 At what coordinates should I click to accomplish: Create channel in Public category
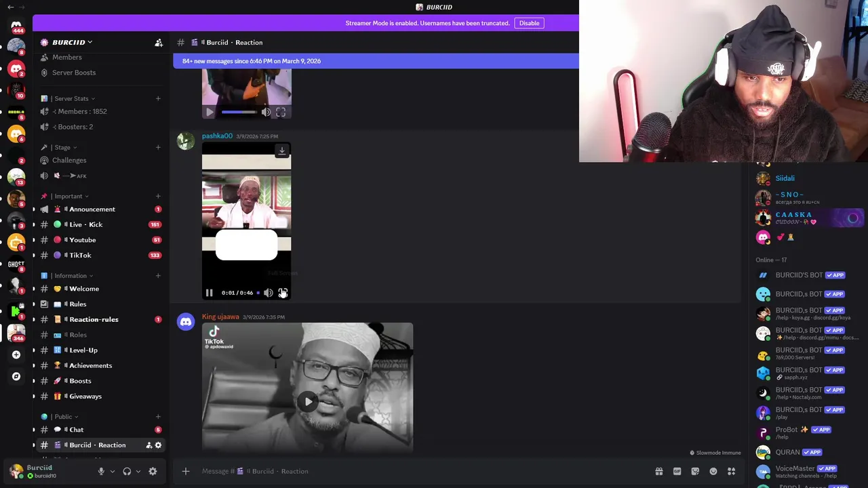158,417
